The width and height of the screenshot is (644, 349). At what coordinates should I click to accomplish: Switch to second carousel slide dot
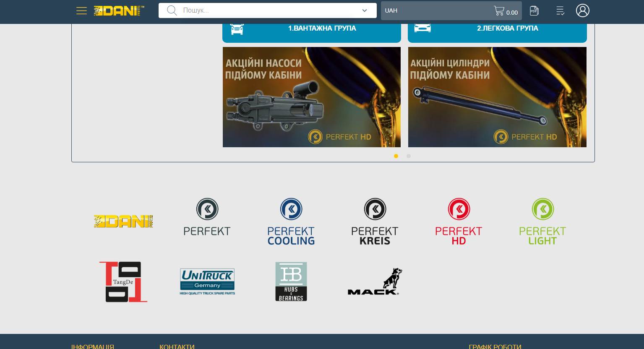[409, 156]
